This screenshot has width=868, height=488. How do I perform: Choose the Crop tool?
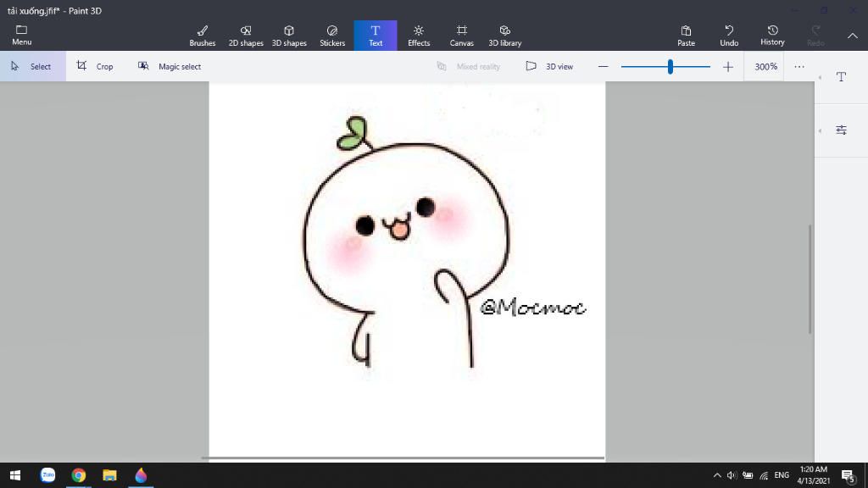pos(95,66)
